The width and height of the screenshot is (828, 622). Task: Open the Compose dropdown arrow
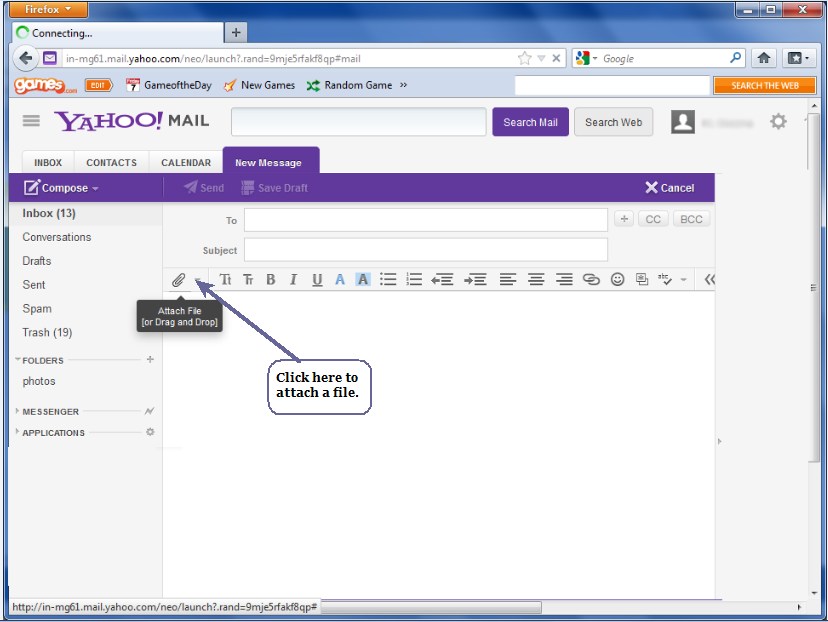96,187
